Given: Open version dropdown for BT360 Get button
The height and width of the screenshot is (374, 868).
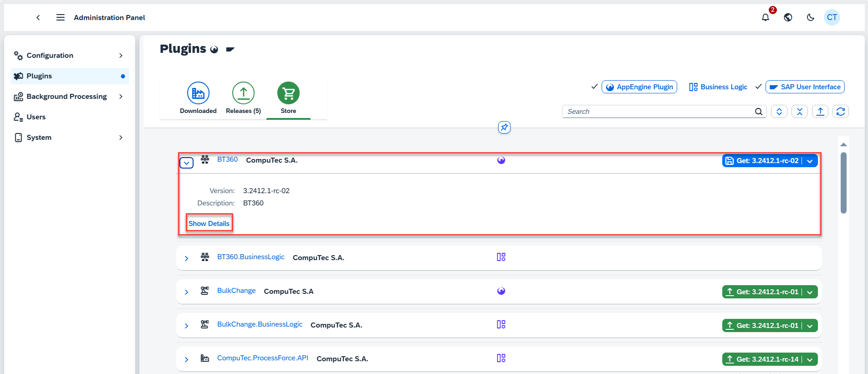Looking at the screenshot, I should pyautogui.click(x=810, y=161).
